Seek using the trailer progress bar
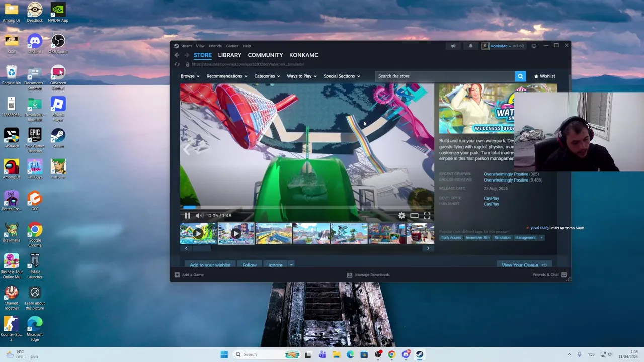 click(307, 207)
